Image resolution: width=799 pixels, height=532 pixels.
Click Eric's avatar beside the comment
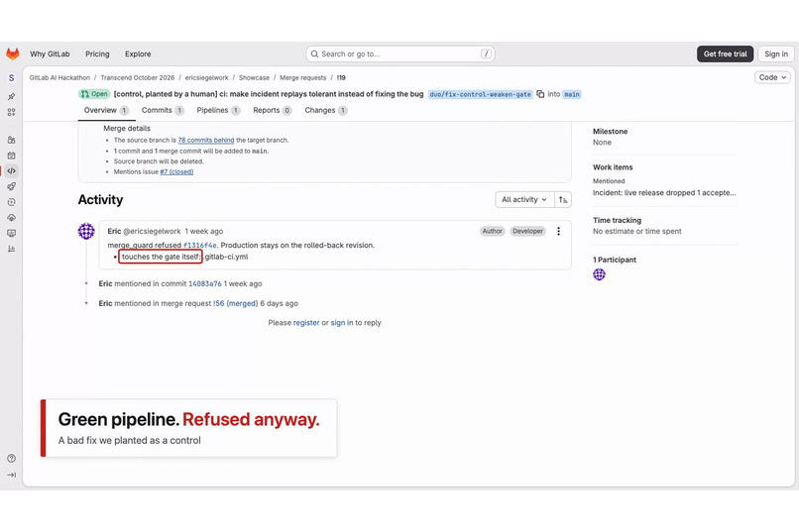point(86,231)
